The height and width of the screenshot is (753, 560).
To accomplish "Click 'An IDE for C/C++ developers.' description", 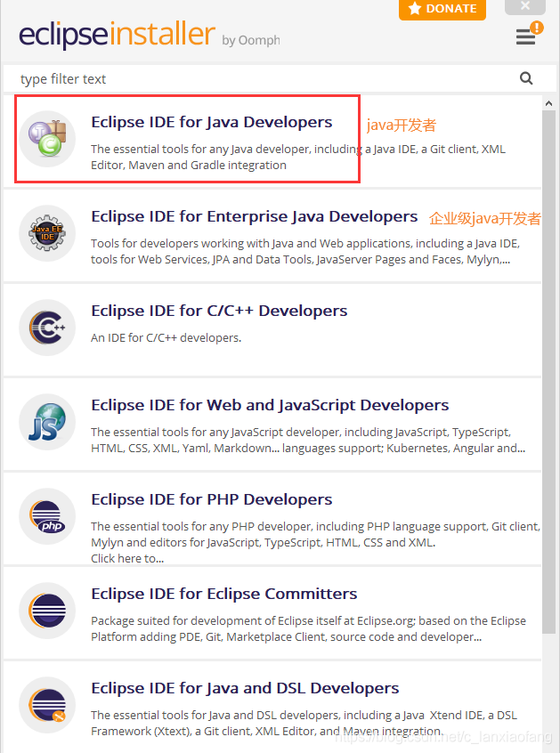I will pyautogui.click(x=166, y=338).
